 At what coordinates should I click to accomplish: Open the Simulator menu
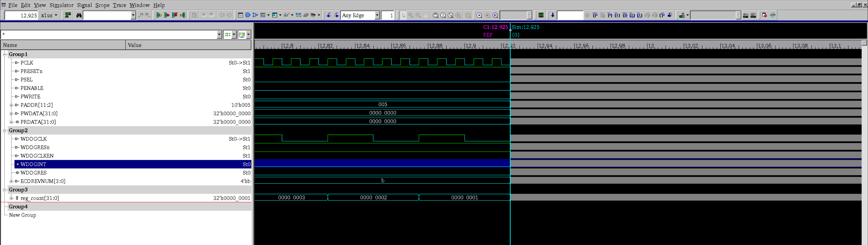point(61,5)
